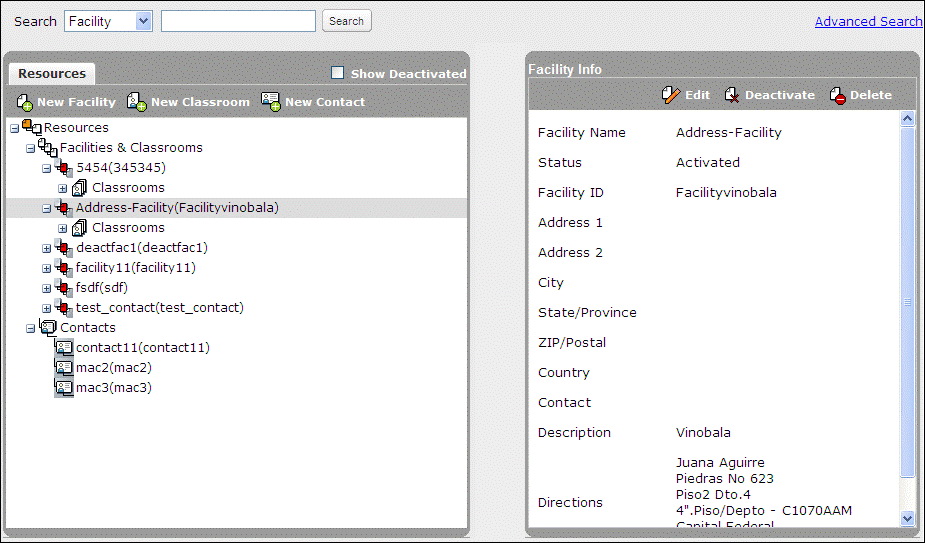This screenshot has width=925, height=543.
Task: Click the Classrooms icon under 5454(345345)
Action: (x=80, y=188)
